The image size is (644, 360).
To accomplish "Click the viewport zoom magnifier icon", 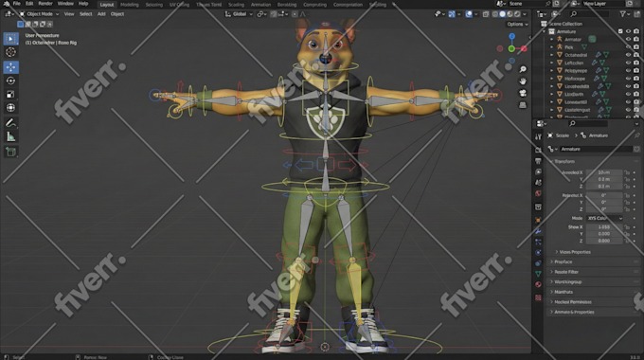I will coord(523,69).
